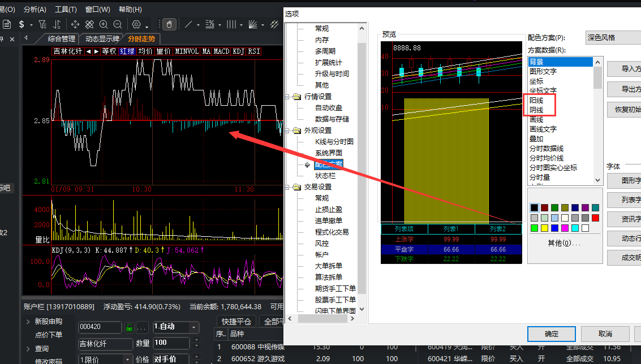Image resolution: width=641 pixels, height=364 pixels.
Task: Click the pin panel icon
Action: click(2, 39)
